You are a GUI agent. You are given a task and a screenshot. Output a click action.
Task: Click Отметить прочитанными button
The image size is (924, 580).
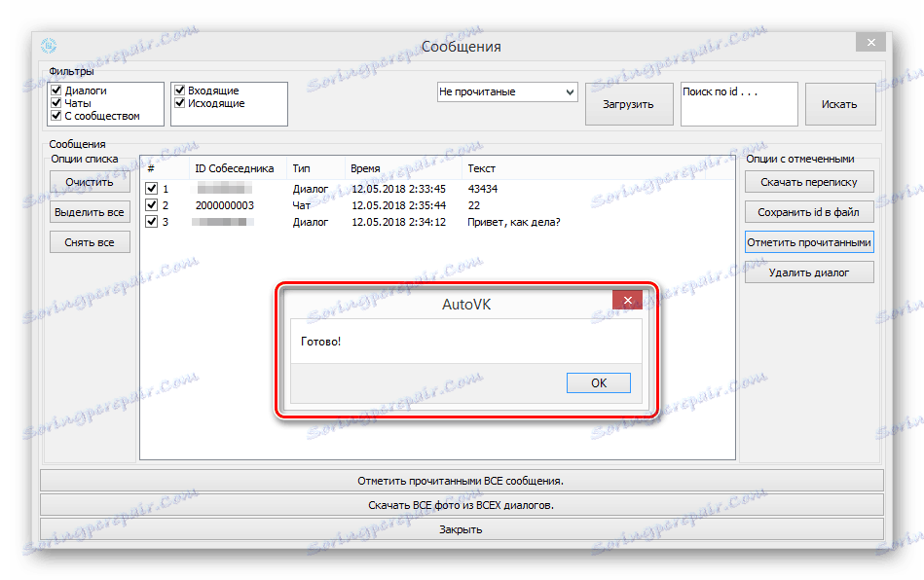point(808,242)
